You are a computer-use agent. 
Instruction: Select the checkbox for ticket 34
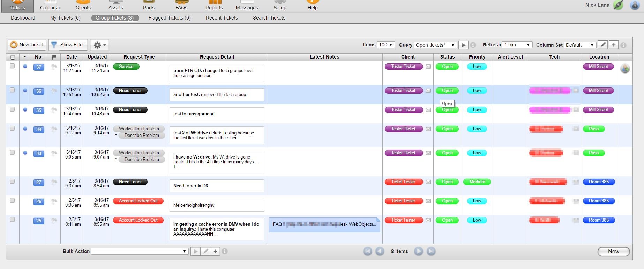[x=12, y=128]
